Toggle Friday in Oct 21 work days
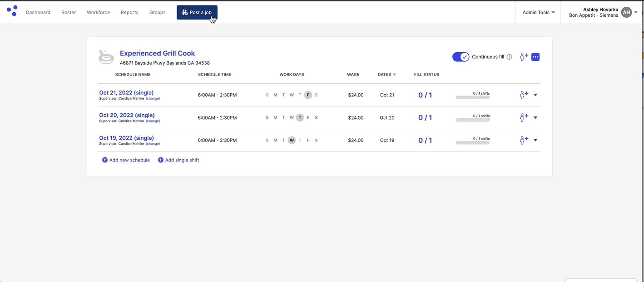The width and height of the screenshot is (644, 282). click(308, 95)
